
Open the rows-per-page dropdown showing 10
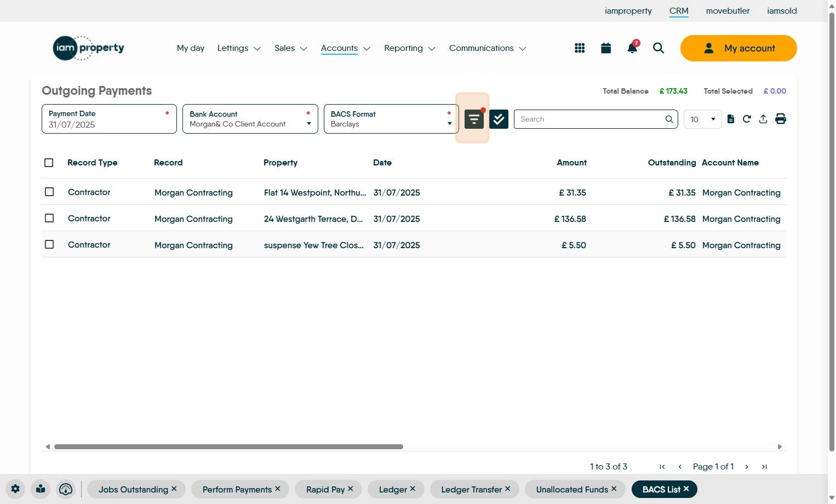pyautogui.click(x=703, y=119)
